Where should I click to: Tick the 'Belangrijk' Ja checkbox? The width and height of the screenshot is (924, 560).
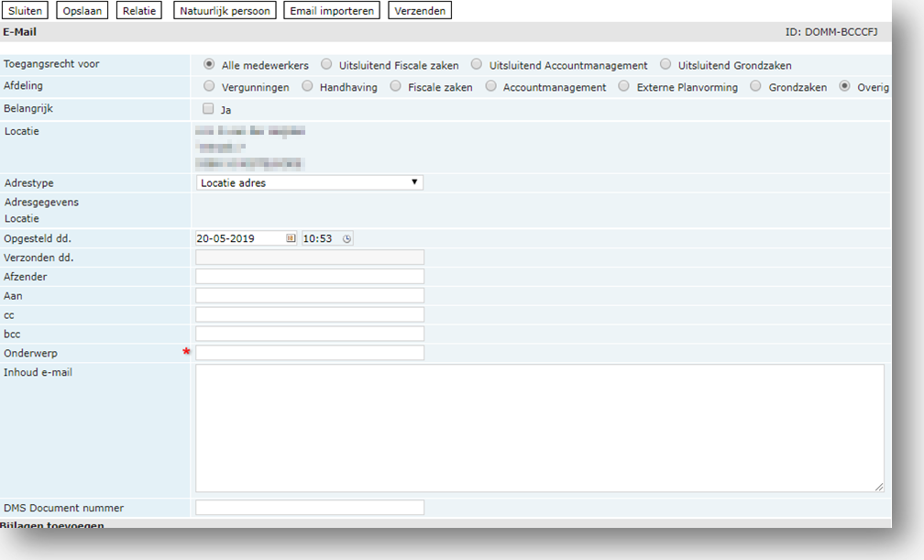pos(208,109)
